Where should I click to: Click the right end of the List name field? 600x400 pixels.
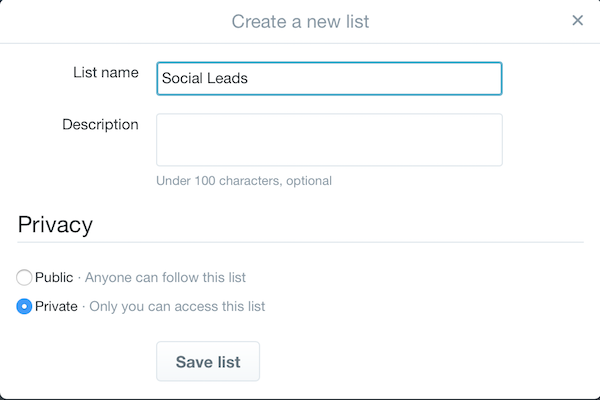tap(488, 79)
